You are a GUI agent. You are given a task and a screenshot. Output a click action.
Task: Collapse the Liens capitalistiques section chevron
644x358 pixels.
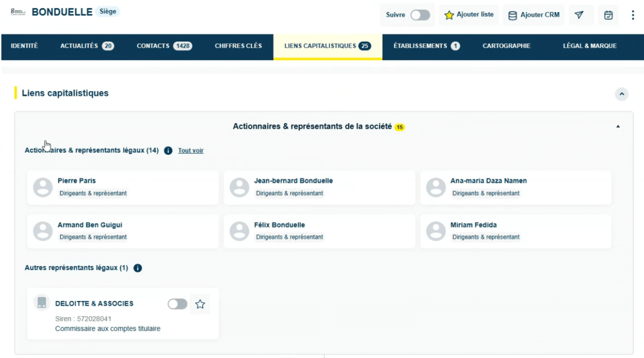pyautogui.click(x=622, y=94)
